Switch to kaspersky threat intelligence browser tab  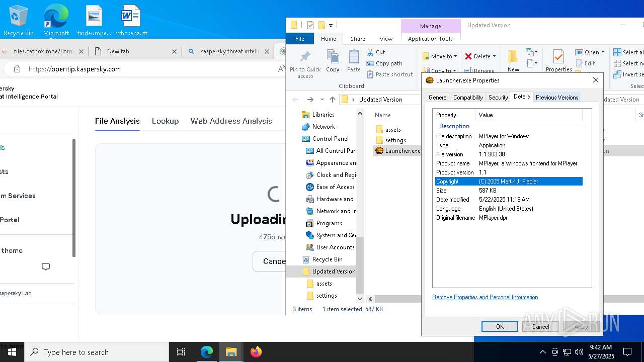coord(229,51)
